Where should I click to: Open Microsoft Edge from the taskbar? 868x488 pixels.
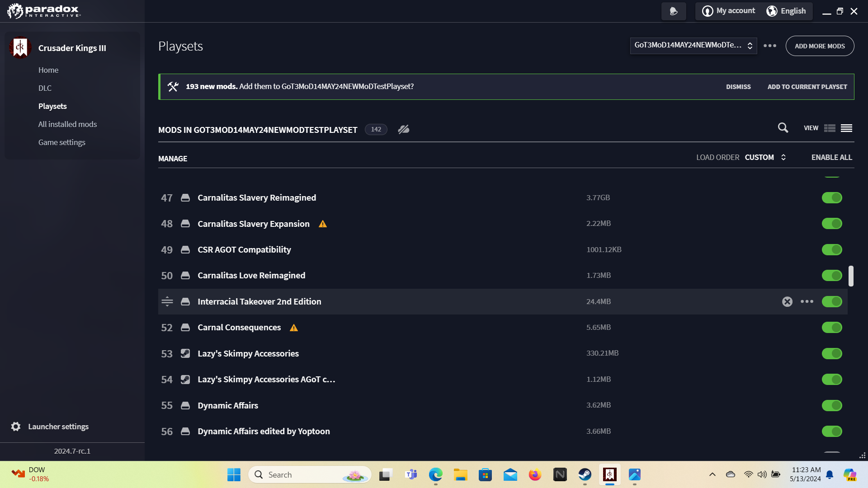[x=436, y=474]
